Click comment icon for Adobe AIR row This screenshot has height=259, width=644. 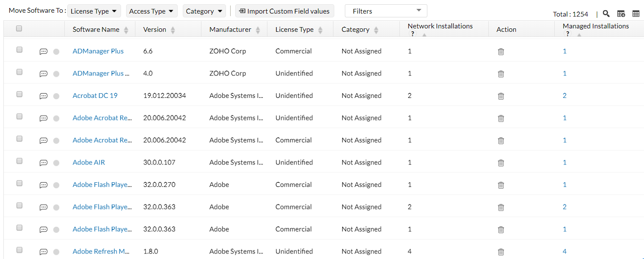pyautogui.click(x=43, y=163)
